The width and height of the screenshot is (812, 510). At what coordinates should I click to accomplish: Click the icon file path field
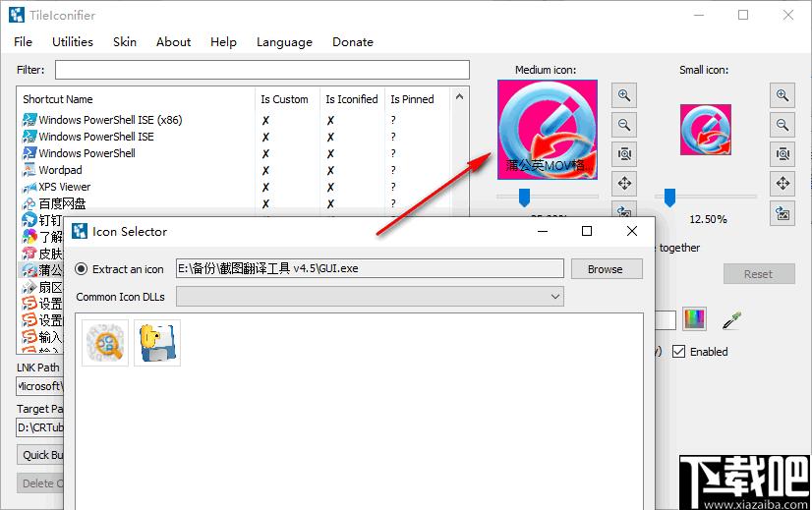pos(370,268)
